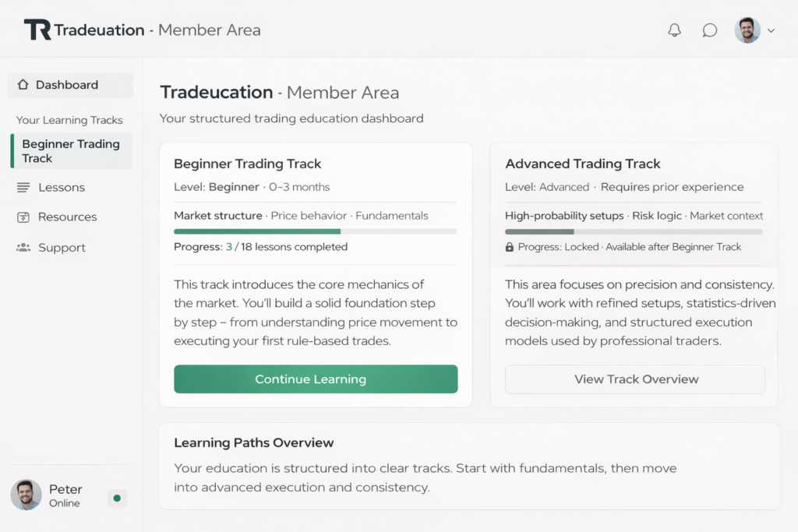Click the View Track Overview button
Viewport: 798px width, 532px height.
pos(635,379)
